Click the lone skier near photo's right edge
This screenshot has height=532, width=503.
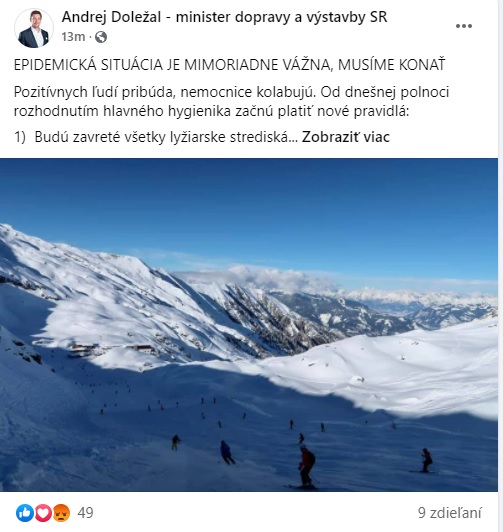point(427,460)
